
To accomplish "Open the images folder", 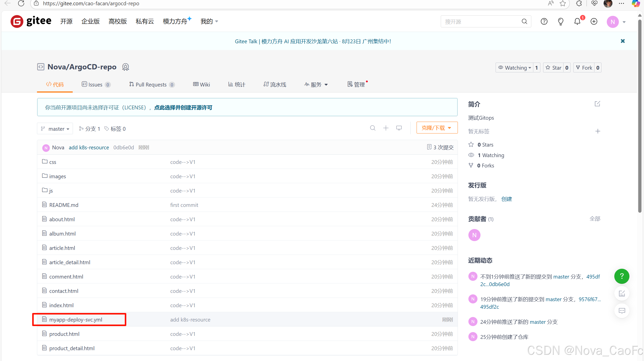I will pyautogui.click(x=58, y=176).
